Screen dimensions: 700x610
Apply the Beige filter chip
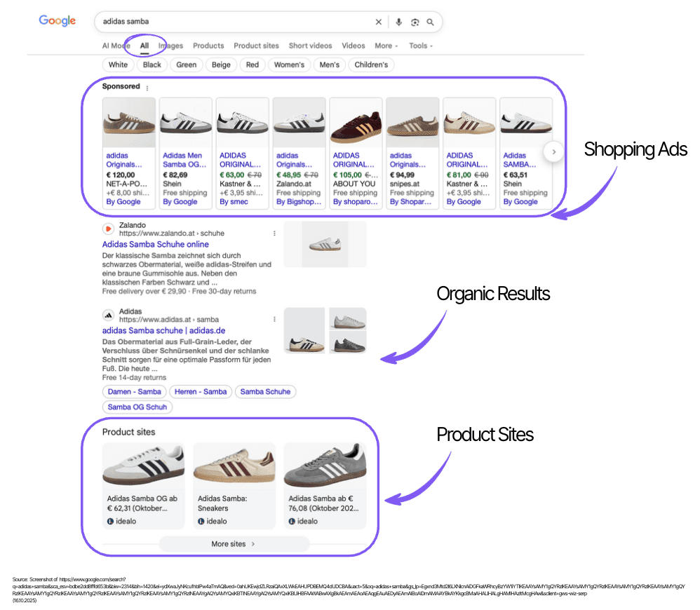[x=221, y=65]
